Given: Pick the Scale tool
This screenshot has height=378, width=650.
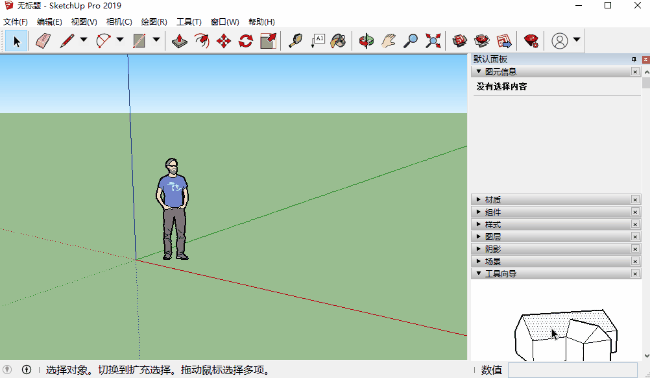Looking at the screenshot, I should [268, 41].
